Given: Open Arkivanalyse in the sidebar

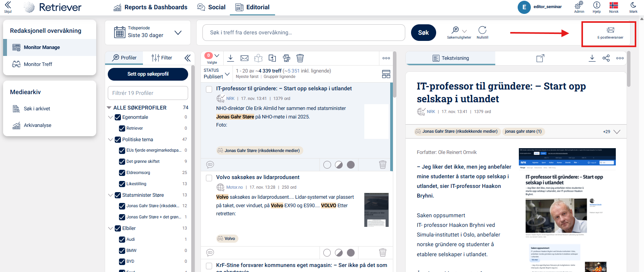Looking at the screenshot, I should tap(37, 125).
